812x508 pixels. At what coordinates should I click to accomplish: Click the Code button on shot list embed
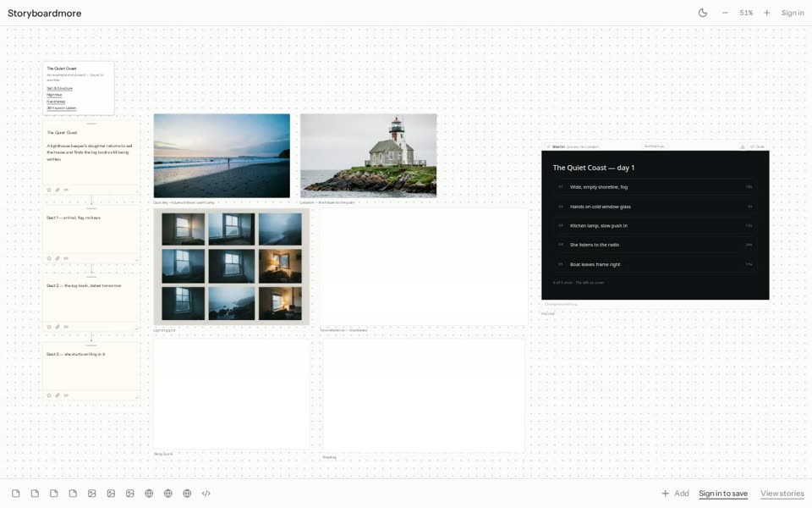pyautogui.click(x=758, y=146)
